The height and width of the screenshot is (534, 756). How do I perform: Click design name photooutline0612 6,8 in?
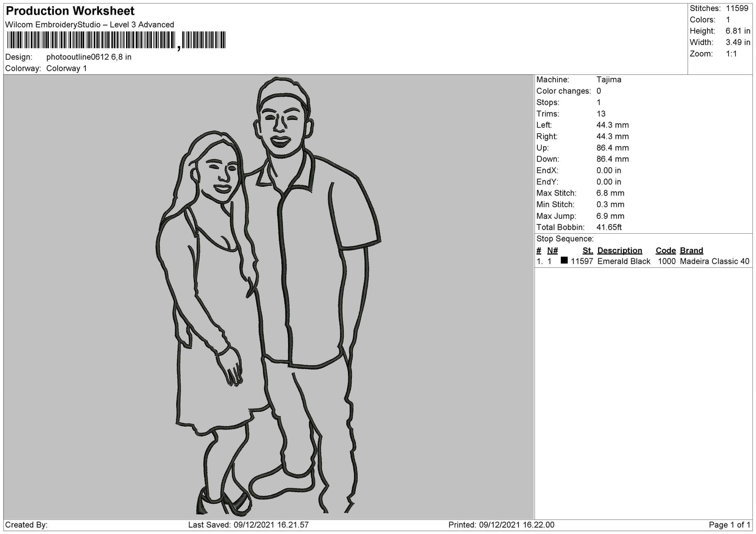click(89, 57)
